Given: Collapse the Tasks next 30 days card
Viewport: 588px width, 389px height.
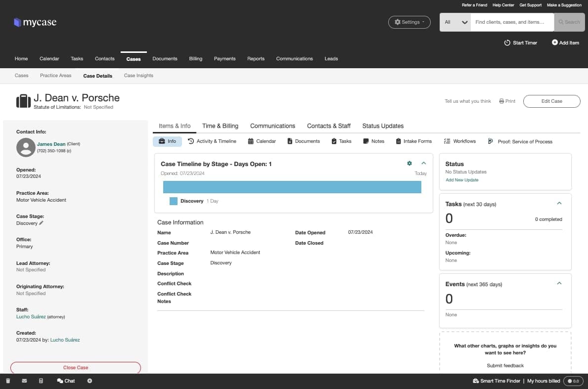Looking at the screenshot, I should point(559,203).
